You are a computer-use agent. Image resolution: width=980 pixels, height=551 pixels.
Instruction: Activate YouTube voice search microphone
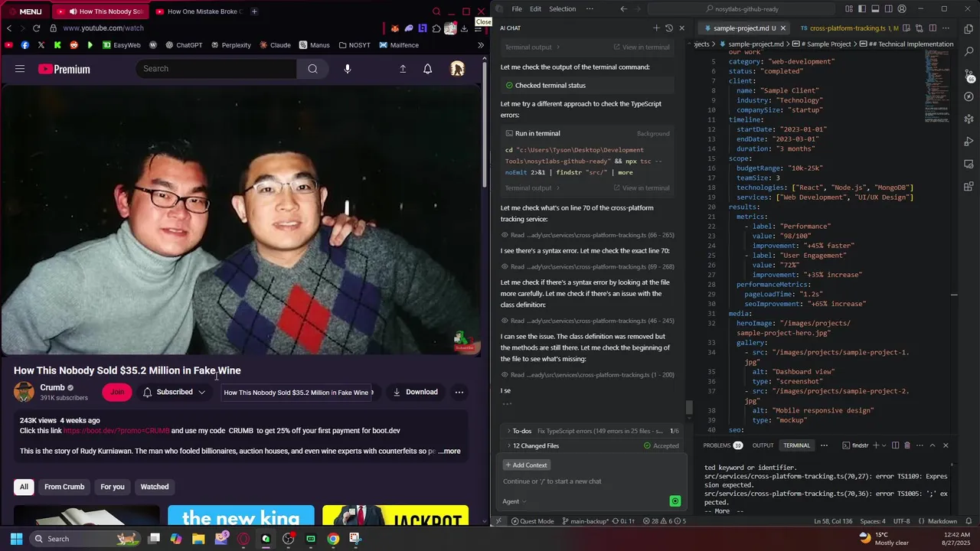tap(348, 69)
